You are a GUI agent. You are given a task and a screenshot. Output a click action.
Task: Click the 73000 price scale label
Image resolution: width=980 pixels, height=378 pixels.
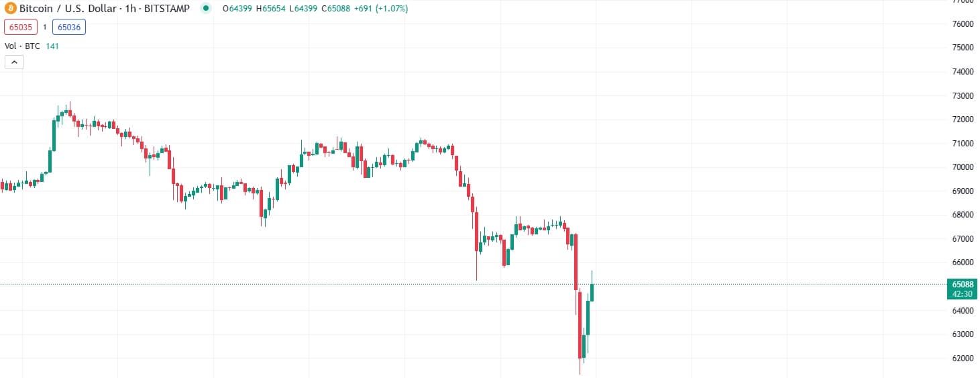[963, 96]
